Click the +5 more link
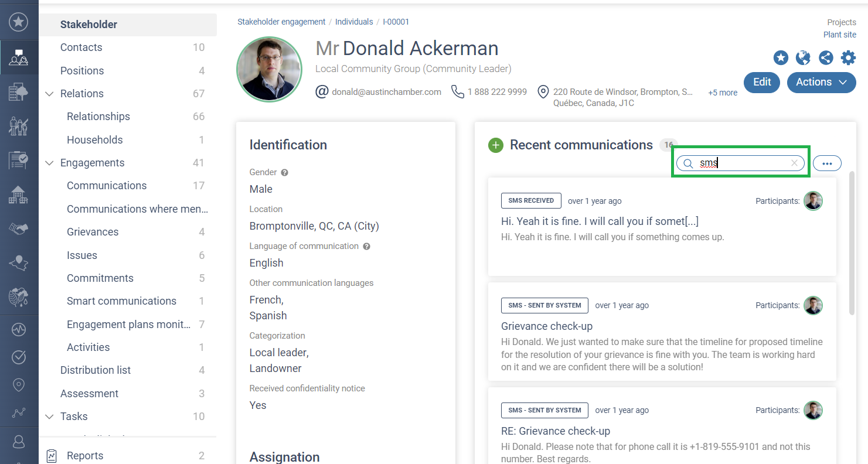 (x=723, y=93)
